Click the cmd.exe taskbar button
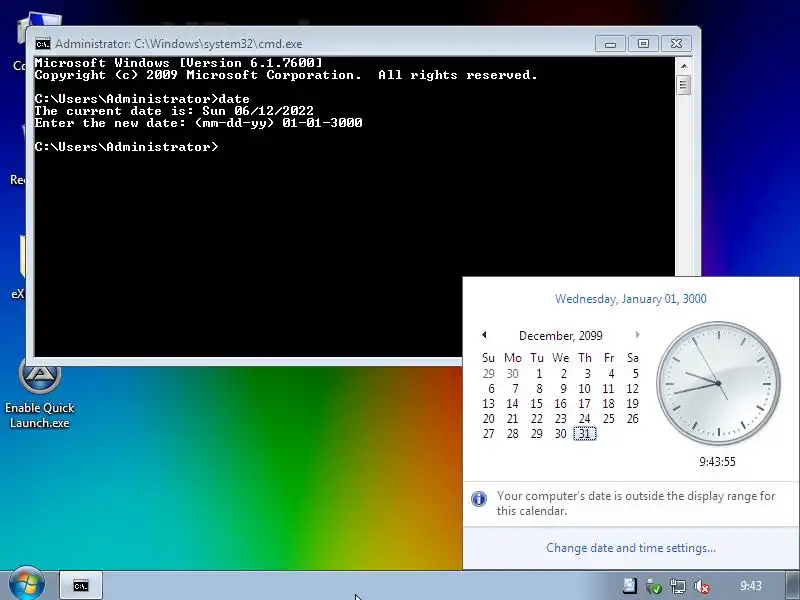Viewport: 800px width, 600px height. click(x=81, y=586)
